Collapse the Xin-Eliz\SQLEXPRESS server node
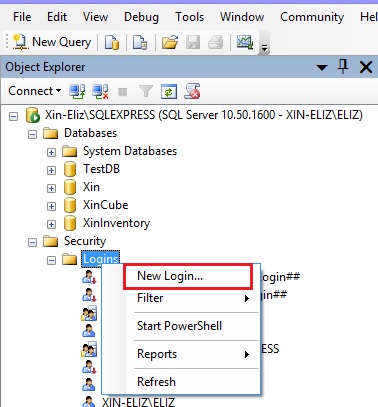Screen dimensions: 378x407 [14, 116]
